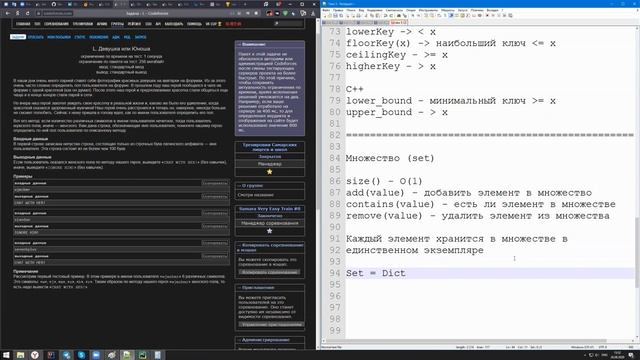Image resolution: width=640 pixels, height=360 pixels.
Task: Click the Save icon in Notepad++ toolbar
Action: (x=336, y=16)
